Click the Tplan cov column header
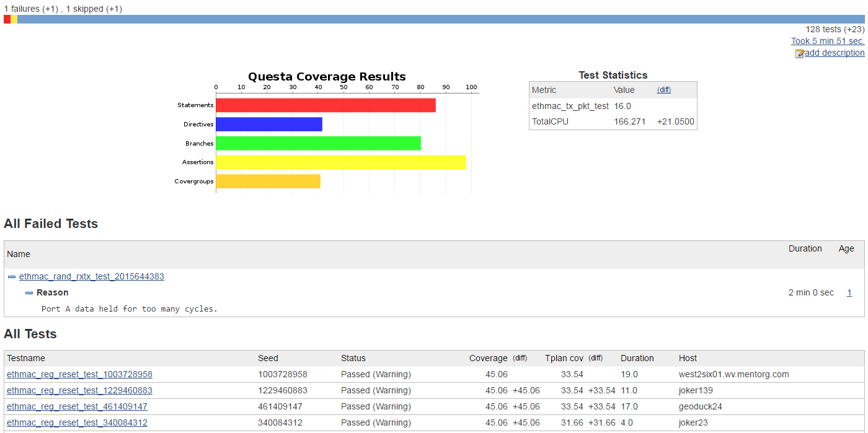The height and width of the screenshot is (433, 868). pos(564,358)
